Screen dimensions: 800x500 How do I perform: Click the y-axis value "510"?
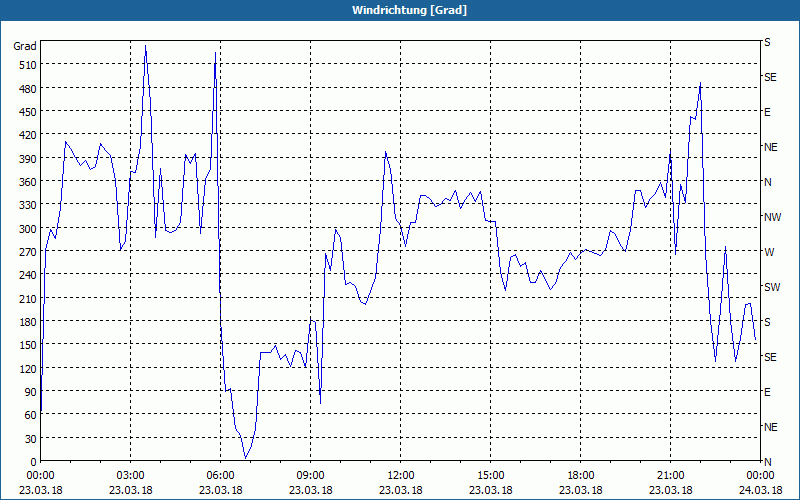click(x=28, y=65)
